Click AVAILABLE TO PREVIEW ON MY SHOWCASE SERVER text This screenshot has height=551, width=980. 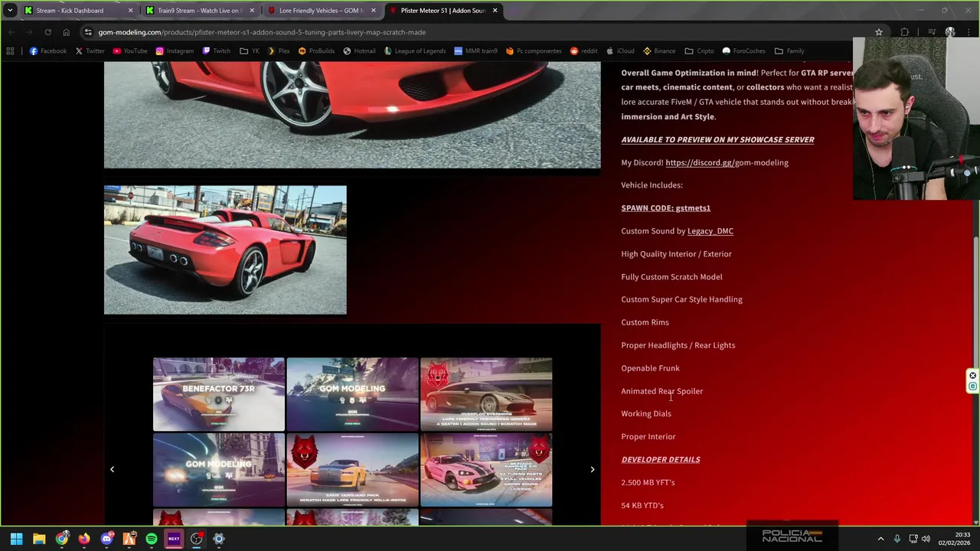(717, 139)
